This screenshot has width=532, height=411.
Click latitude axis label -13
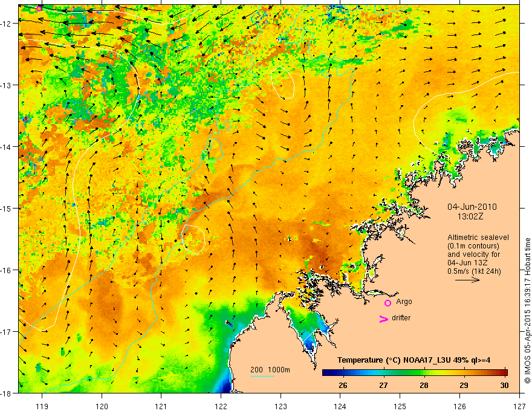[7, 85]
